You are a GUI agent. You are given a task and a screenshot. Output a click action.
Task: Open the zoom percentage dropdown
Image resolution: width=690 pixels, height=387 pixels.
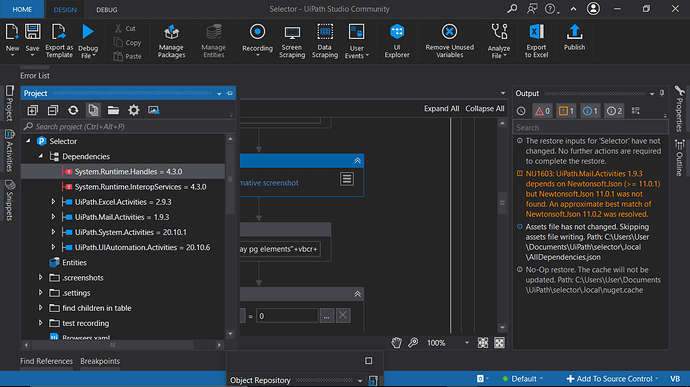pyautogui.click(x=467, y=343)
